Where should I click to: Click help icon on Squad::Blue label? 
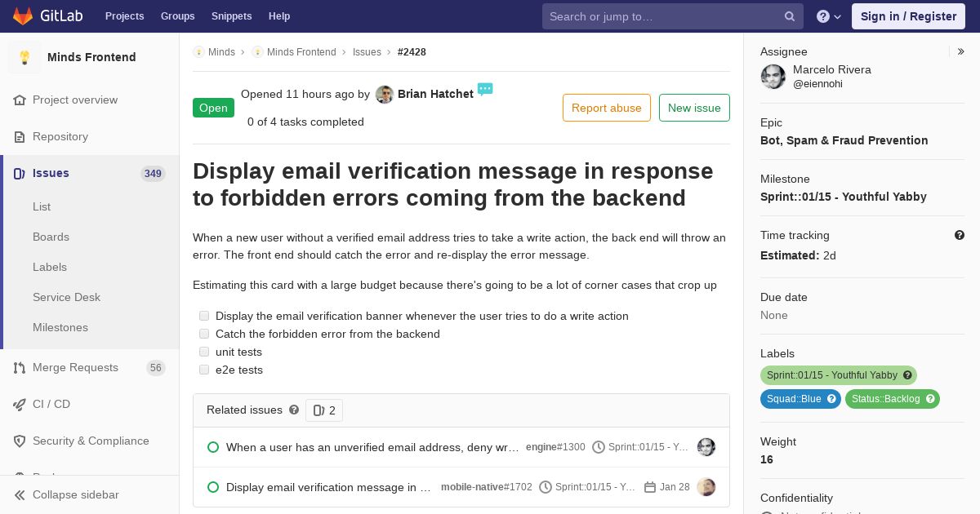pyautogui.click(x=831, y=399)
